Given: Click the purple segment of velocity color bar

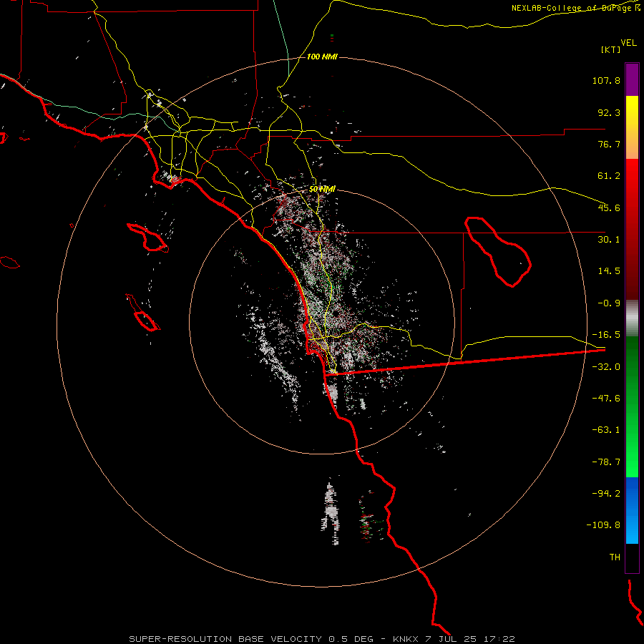Looking at the screenshot, I should (x=632, y=79).
